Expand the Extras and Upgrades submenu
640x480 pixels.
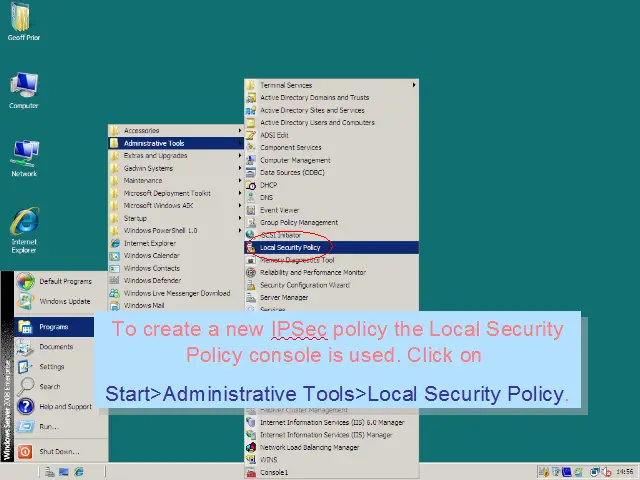(176, 156)
